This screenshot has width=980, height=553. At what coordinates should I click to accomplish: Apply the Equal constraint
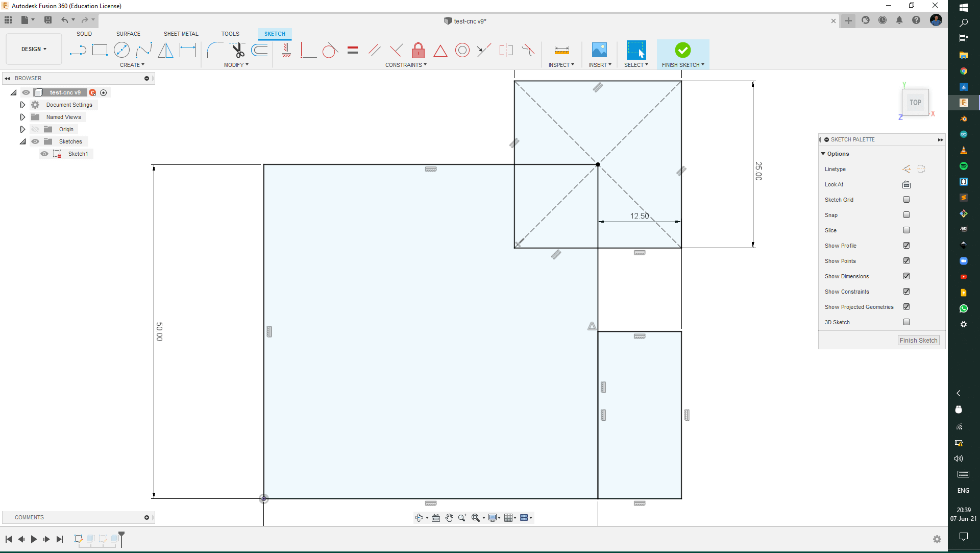[353, 50]
